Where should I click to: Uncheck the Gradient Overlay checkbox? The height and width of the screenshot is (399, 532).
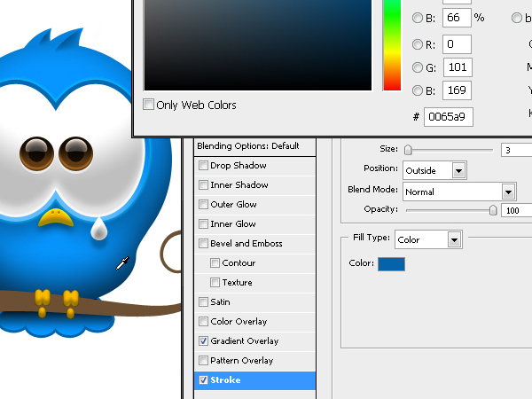(x=203, y=341)
